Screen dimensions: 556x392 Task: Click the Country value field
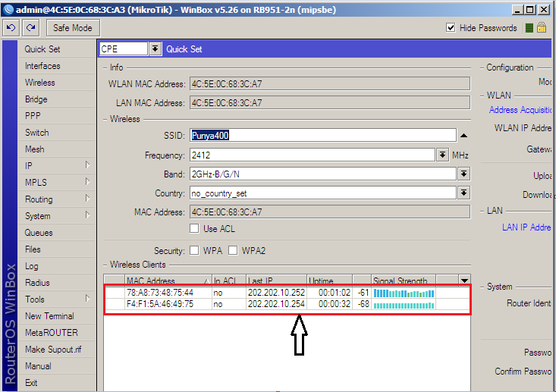point(323,193)
